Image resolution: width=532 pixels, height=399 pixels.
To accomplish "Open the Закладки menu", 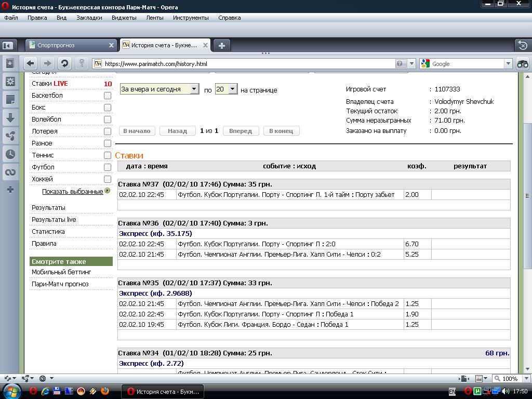I will coord(89,18).
